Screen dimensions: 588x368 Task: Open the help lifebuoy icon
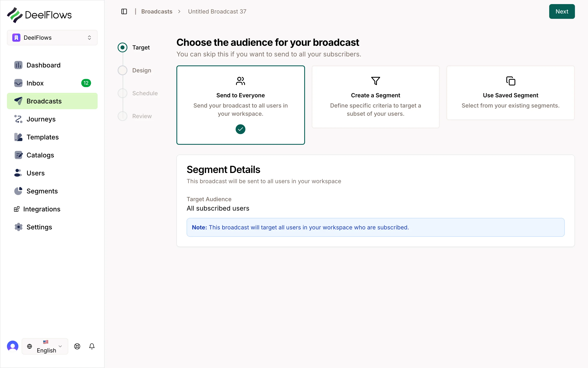[77, 346]
